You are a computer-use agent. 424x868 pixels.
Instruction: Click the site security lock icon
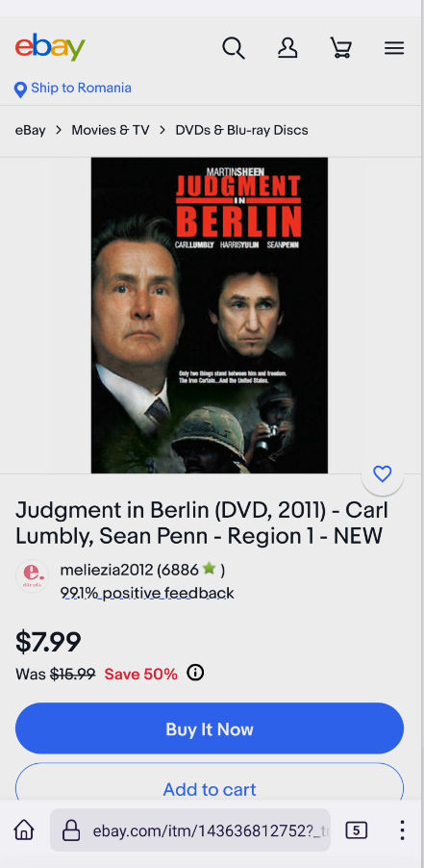71,830
